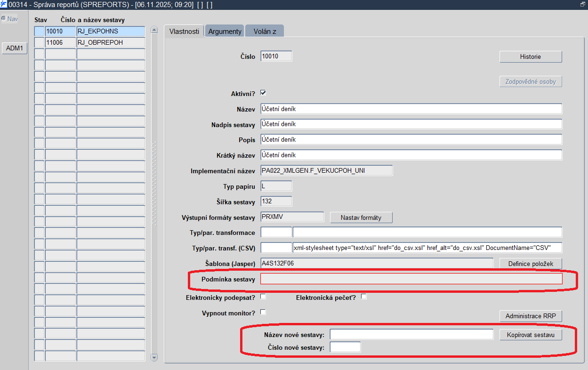Toggle the Vypnout monitor? checkbox
The image size is (588, 370).
point(263,312)
